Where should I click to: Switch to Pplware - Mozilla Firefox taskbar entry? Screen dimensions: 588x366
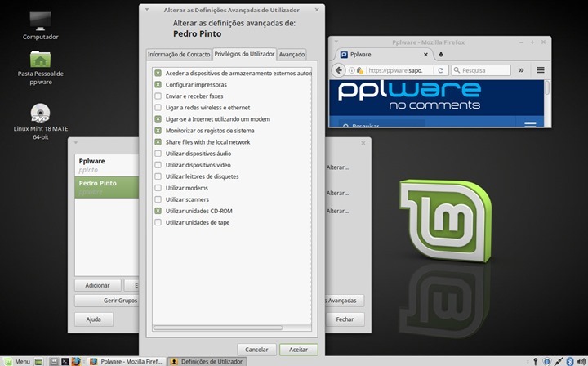click(x=127, y=361)
